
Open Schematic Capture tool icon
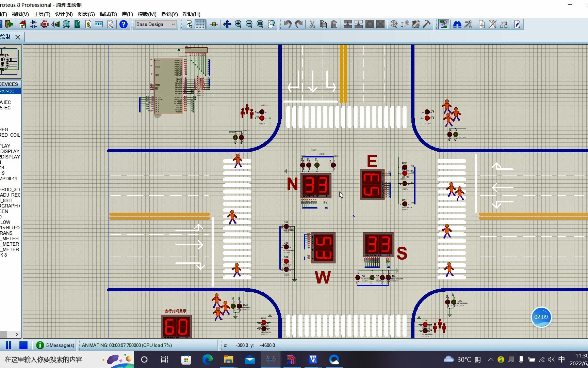[x=33, y=24]
